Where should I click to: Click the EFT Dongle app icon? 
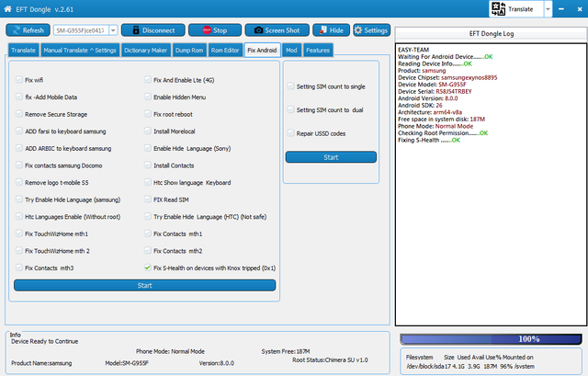click(8, 7)
